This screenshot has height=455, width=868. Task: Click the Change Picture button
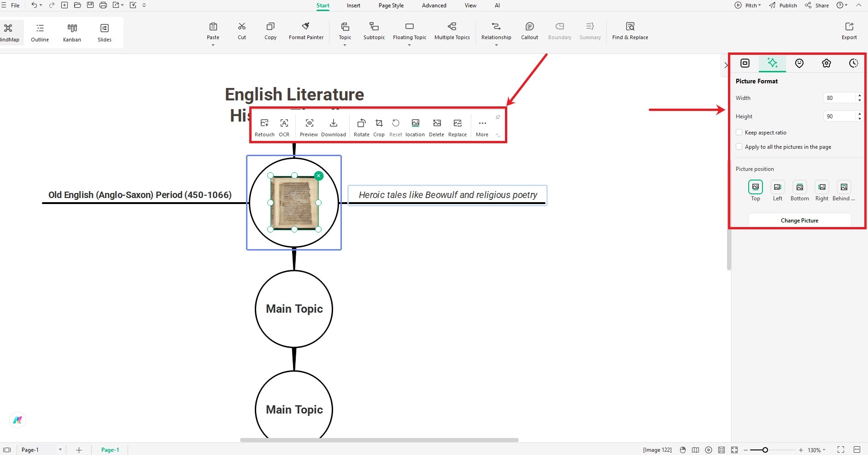[x=799, y=221]
